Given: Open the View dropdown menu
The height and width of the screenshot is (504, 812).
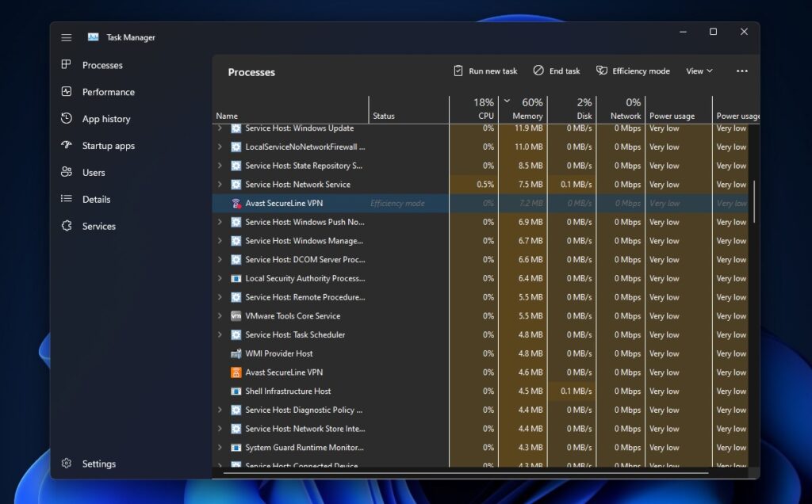Looking at the screenshot, I should coord(699,71).
